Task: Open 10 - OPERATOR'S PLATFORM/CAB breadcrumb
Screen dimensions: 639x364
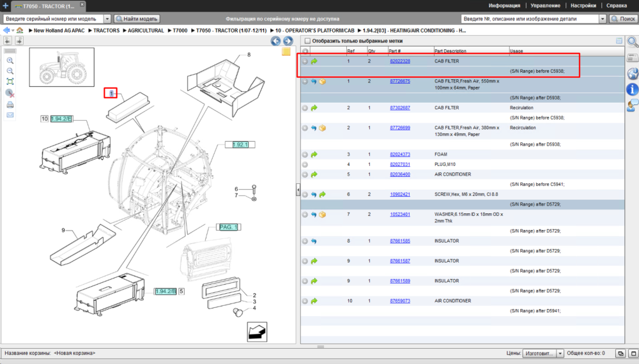Action: pyautogui.click(x=314, y=31)
